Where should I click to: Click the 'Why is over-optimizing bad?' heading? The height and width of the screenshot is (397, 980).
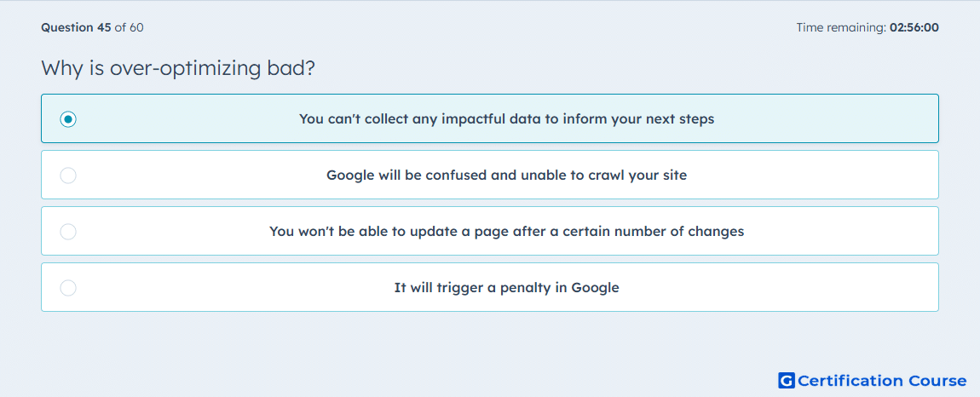pos(177,68)
